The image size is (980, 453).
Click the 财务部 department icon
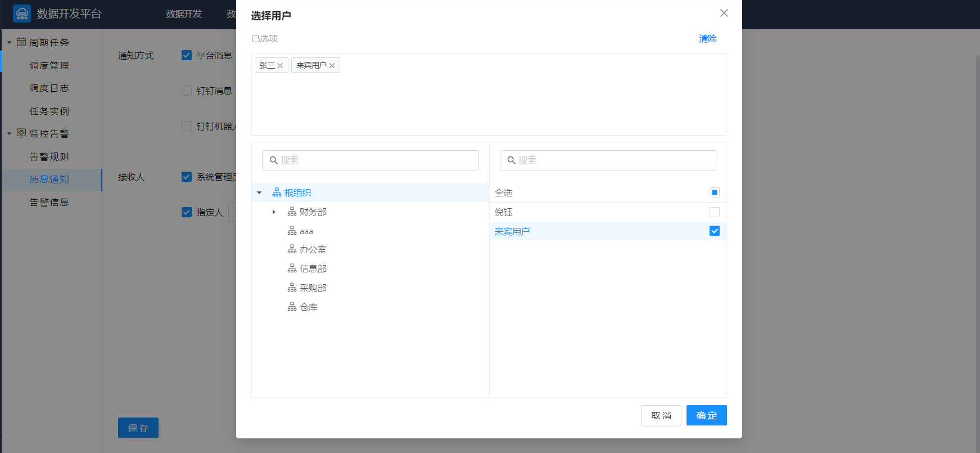coord(292,212)
